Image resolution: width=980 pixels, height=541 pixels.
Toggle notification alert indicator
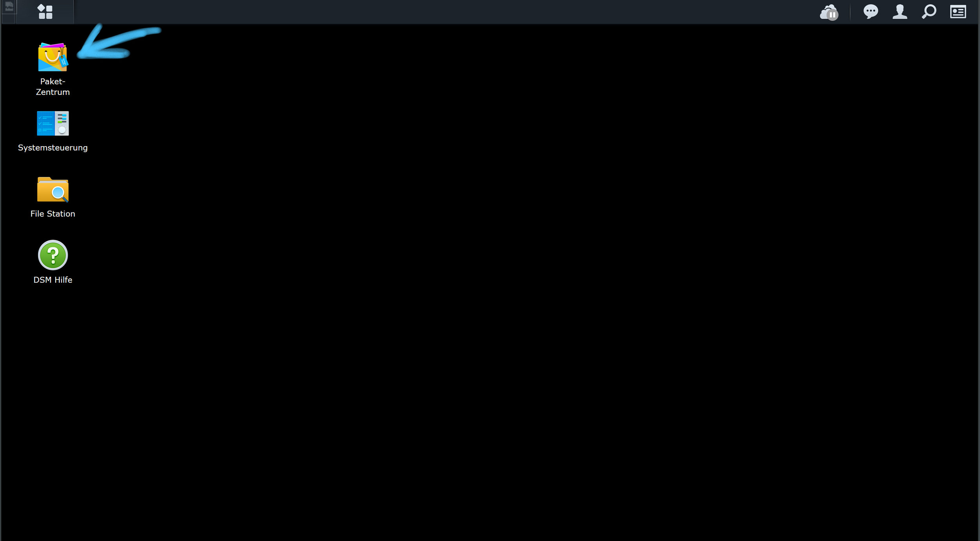(871, 11)
